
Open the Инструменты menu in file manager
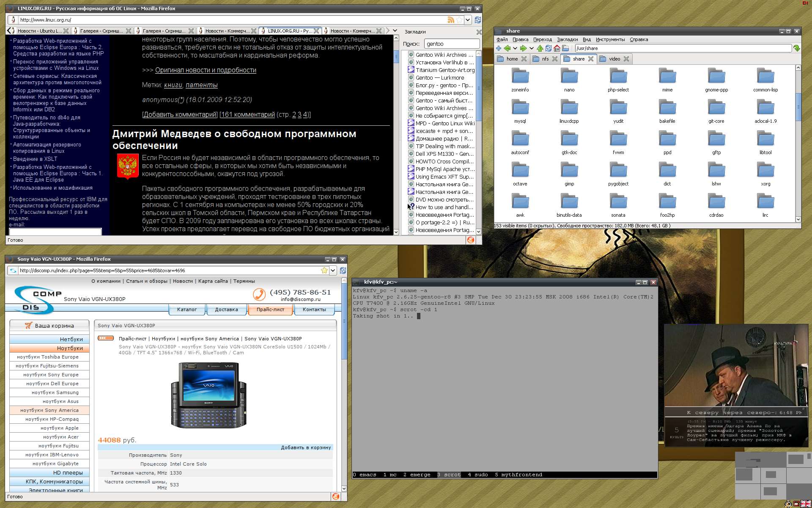[610, 39]
